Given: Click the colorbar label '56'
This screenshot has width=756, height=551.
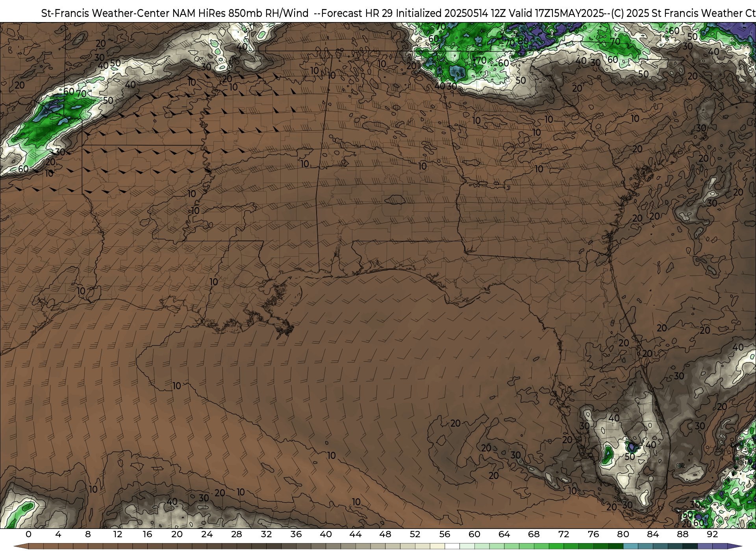Looking at the screenshot, I should pyautogui.click(x=445, y=534).
